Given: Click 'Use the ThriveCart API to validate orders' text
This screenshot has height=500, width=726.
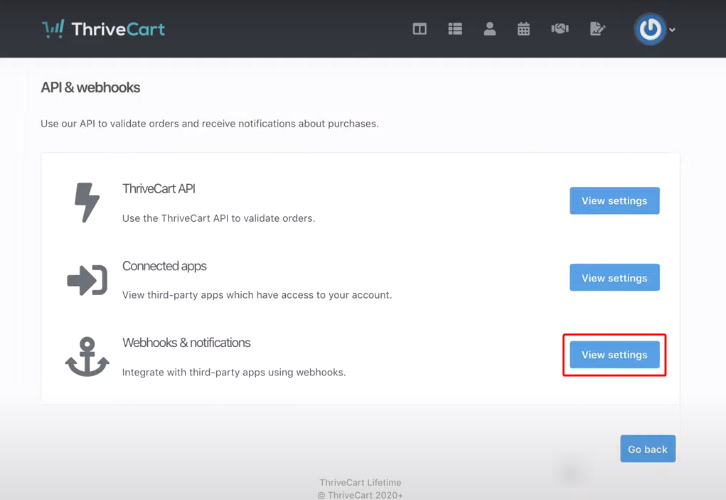Looking at the screenshot, I should click(219, 218).
